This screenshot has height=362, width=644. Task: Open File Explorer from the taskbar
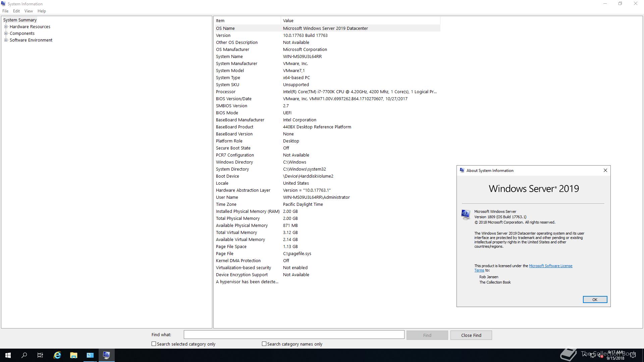74,355
